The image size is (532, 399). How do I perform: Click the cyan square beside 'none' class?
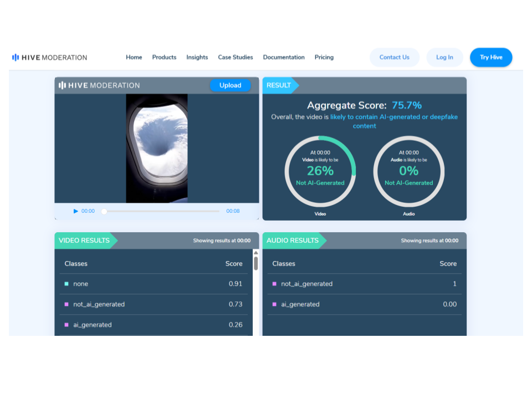pos(66,284)
